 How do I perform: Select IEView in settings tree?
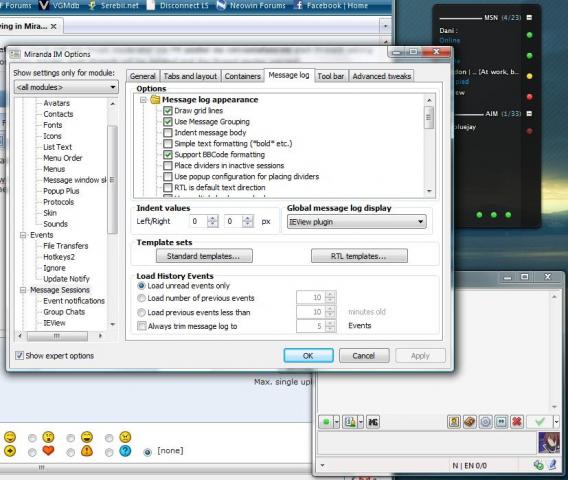tap(54, 323)
